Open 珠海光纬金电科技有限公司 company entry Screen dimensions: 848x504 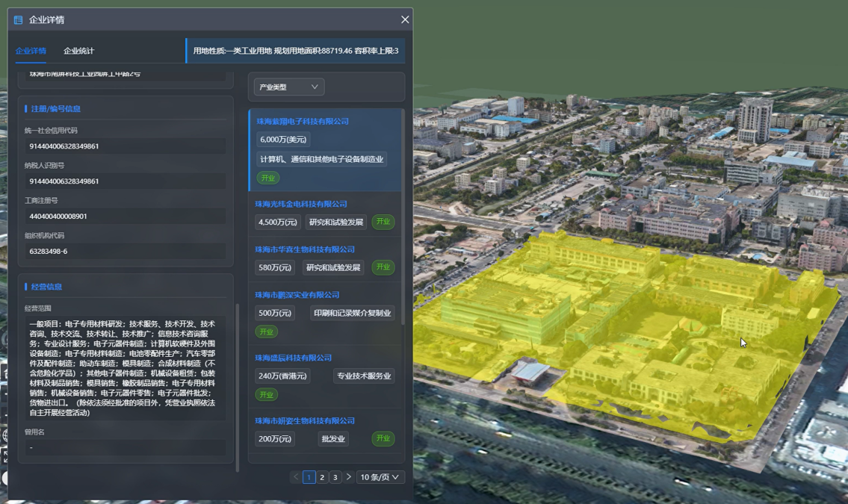coord(301,204)
